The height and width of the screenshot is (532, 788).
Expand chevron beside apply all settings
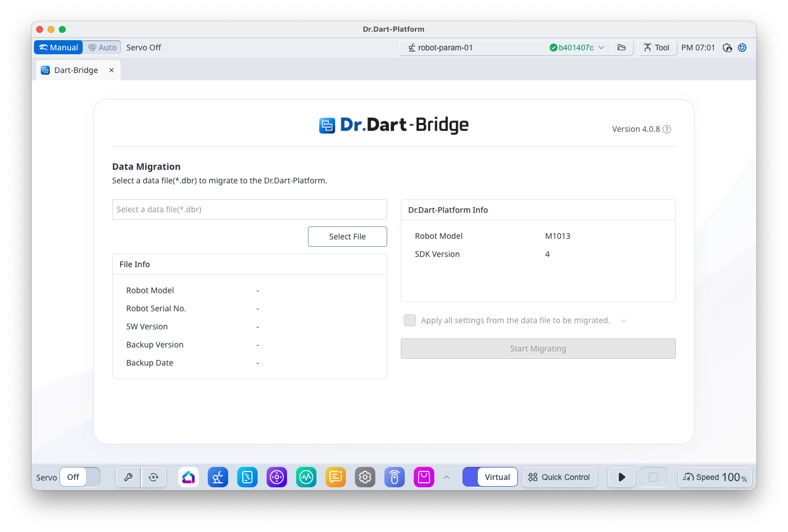[624, 321]
